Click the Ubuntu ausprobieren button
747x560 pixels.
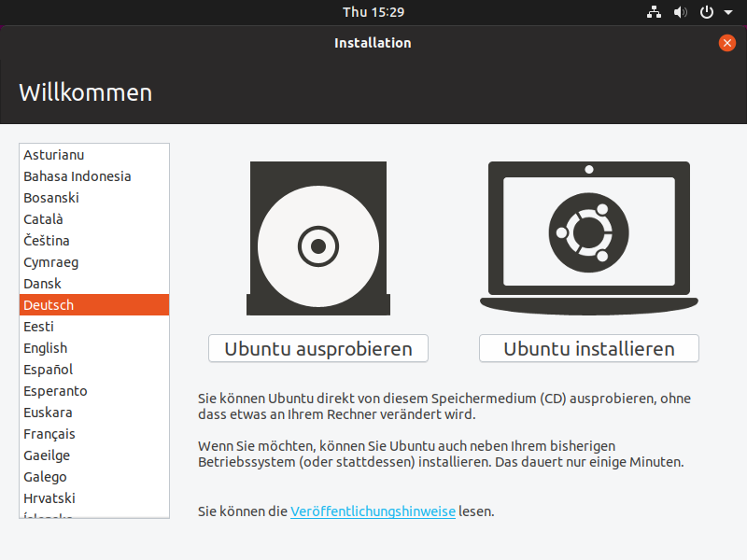(318, 348)
